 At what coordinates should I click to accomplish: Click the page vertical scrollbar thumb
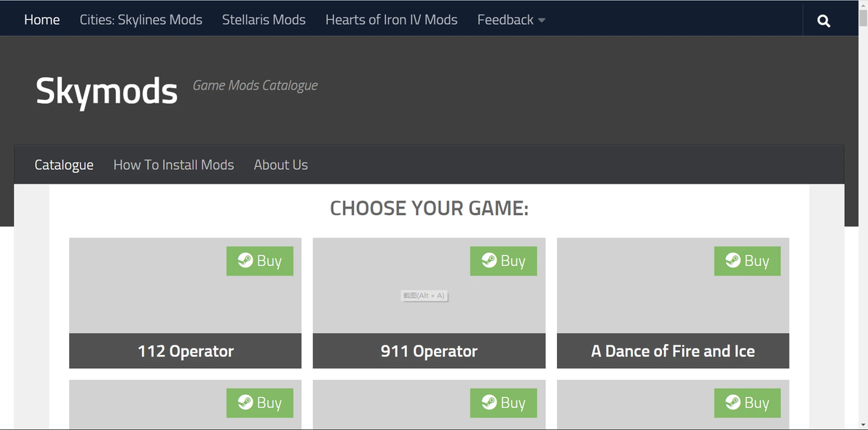pos(863,17)
